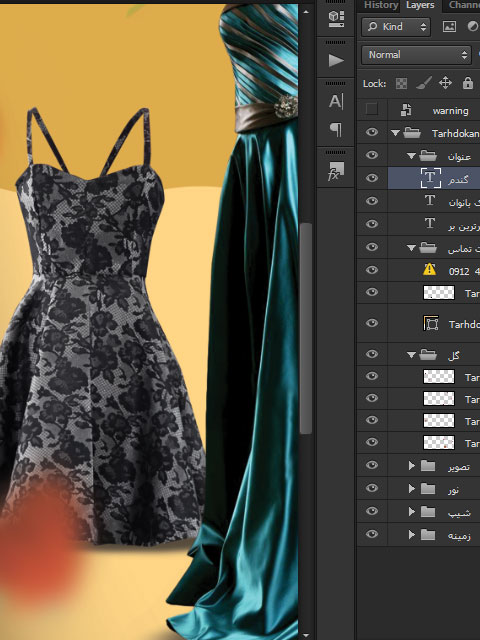
Task: Select the warning layer name
Action: [451, 111]
